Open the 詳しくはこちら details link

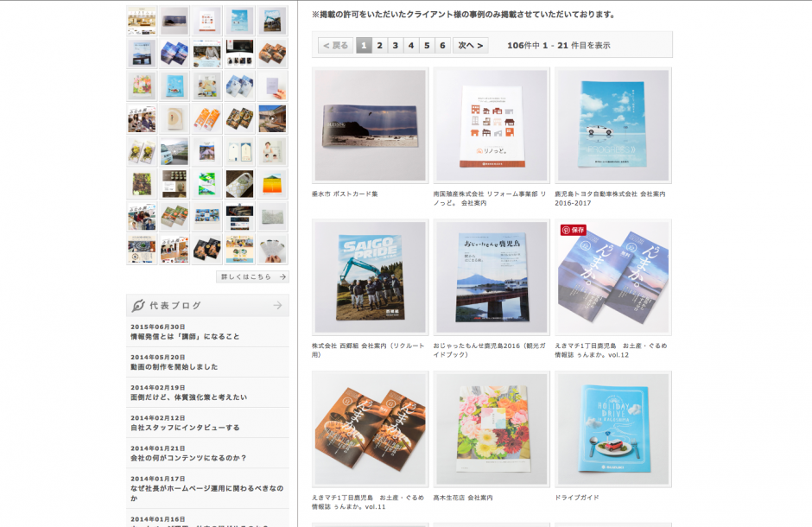pos(252,276)
